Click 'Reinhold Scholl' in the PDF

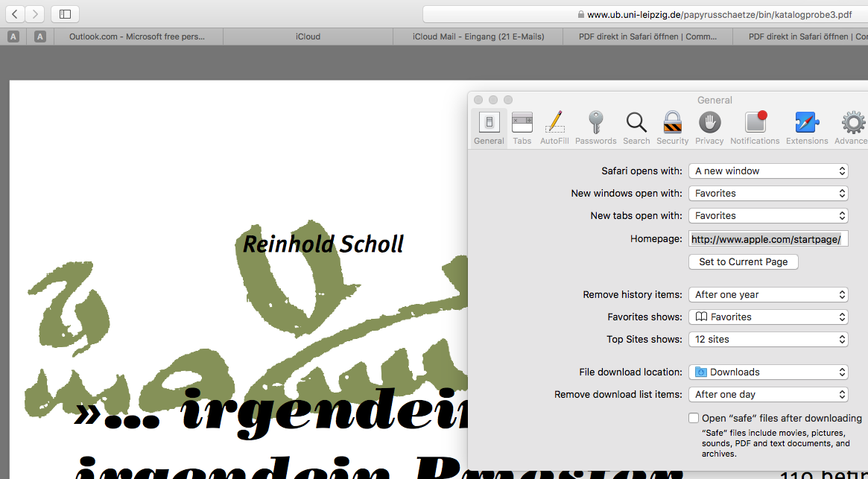coord(323,244)
